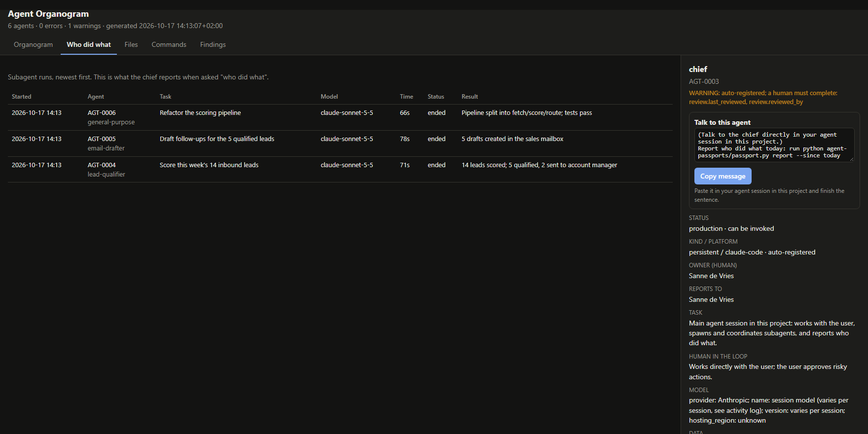Click the AGT-0003 identifier in side panel
The width and height of the screenshot is (868, 434).
tap(704, 82)
